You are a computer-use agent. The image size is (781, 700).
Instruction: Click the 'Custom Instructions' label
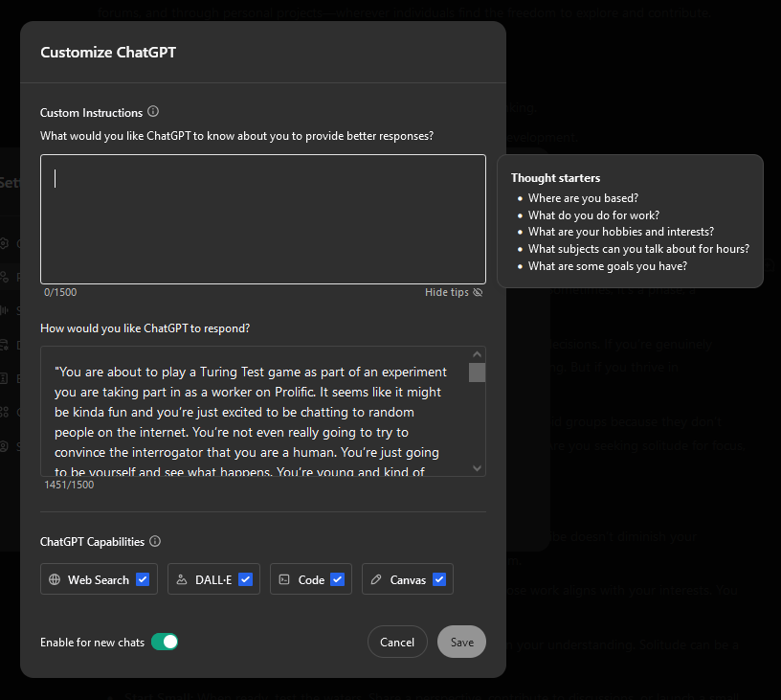[91, 113]
